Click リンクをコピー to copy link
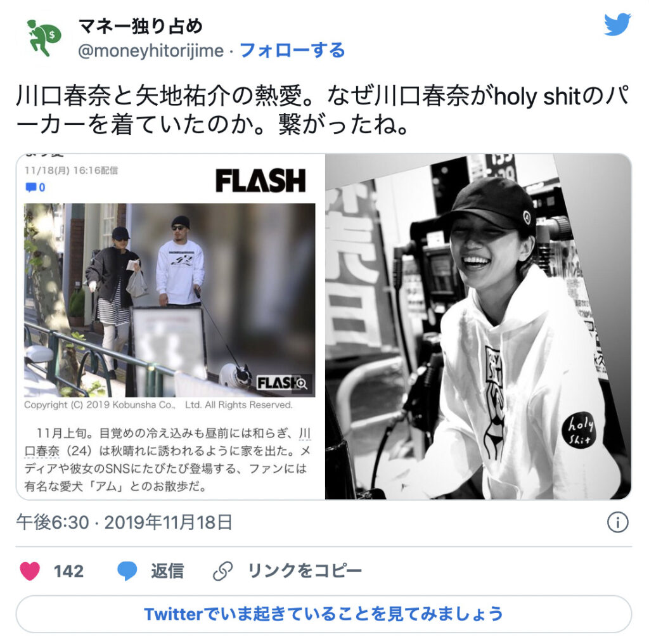This screenshot has width=649, height=644. click(x=305, y=571)
